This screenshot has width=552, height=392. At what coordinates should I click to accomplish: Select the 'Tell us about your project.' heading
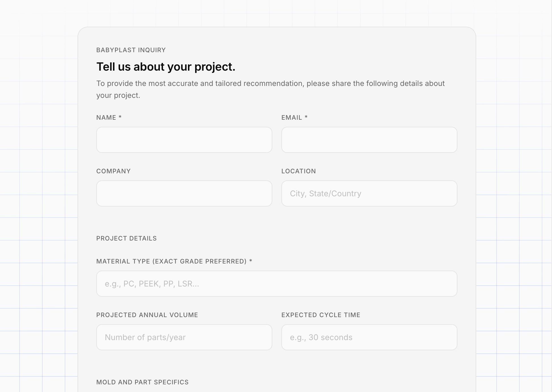tap(166, 67)
